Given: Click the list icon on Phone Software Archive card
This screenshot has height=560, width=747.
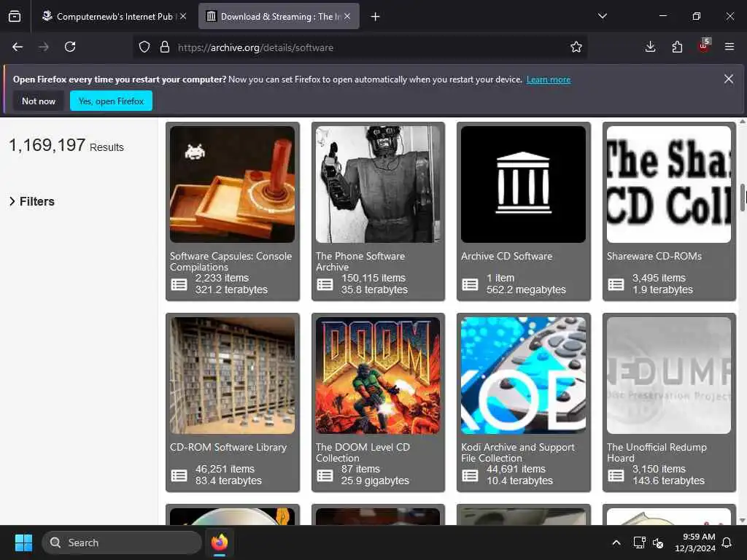Looking at the screenshot, I should pos(325,285).
